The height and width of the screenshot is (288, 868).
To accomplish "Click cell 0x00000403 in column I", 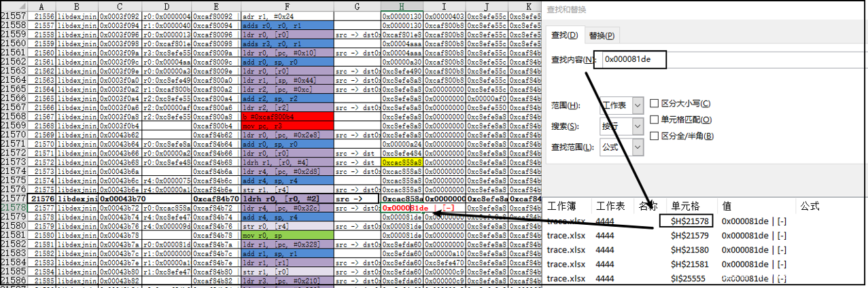I will pos(444,16).
